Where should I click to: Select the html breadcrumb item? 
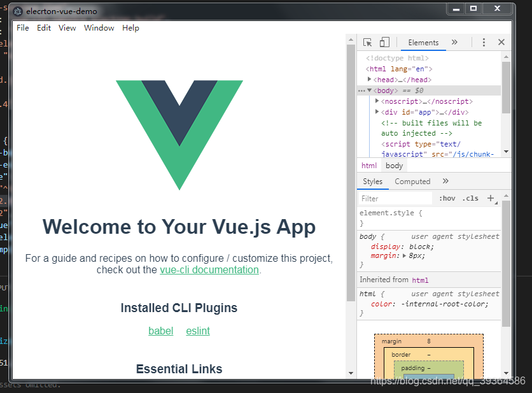369,166
